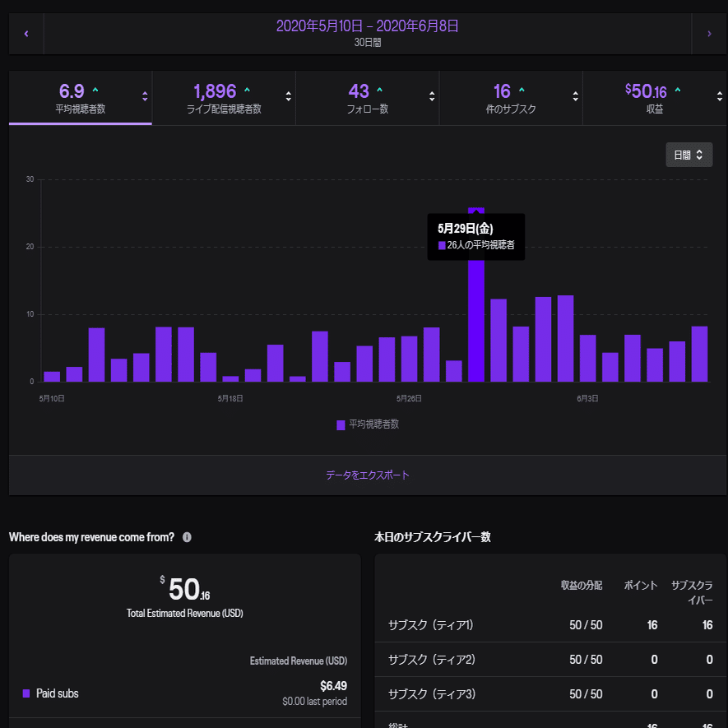Click the $6.49 estimated revenue value
This screenshot has width=728, height=728.
(333, 686)
